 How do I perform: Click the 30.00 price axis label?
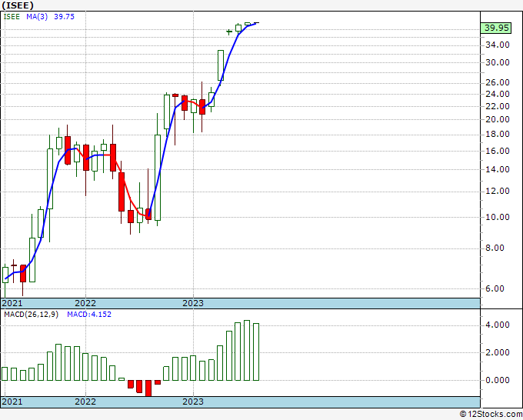(498, 62)
